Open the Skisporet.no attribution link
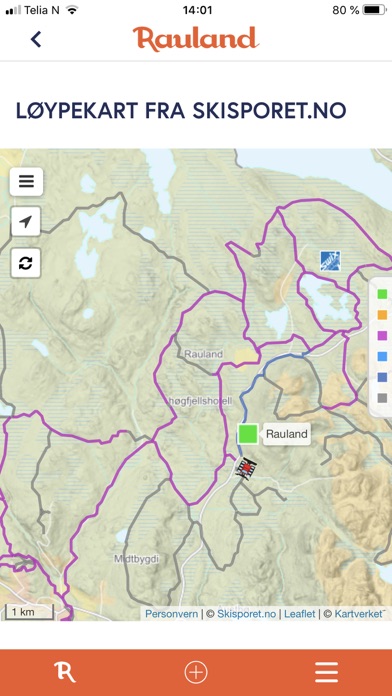 [246, 614]
